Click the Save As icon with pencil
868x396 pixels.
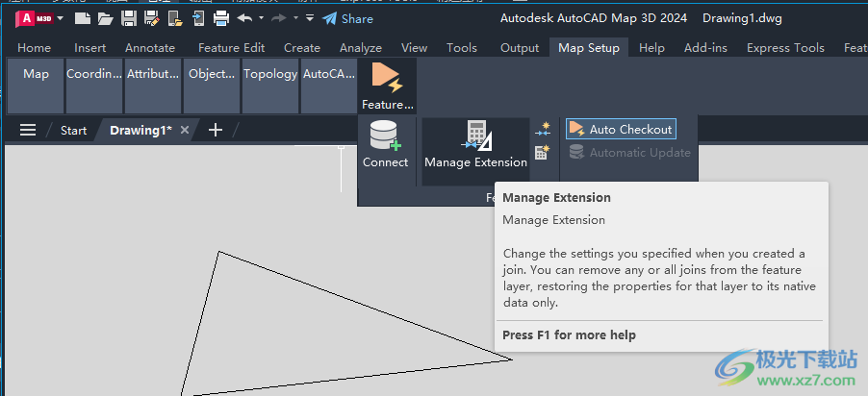pos(152,19)
